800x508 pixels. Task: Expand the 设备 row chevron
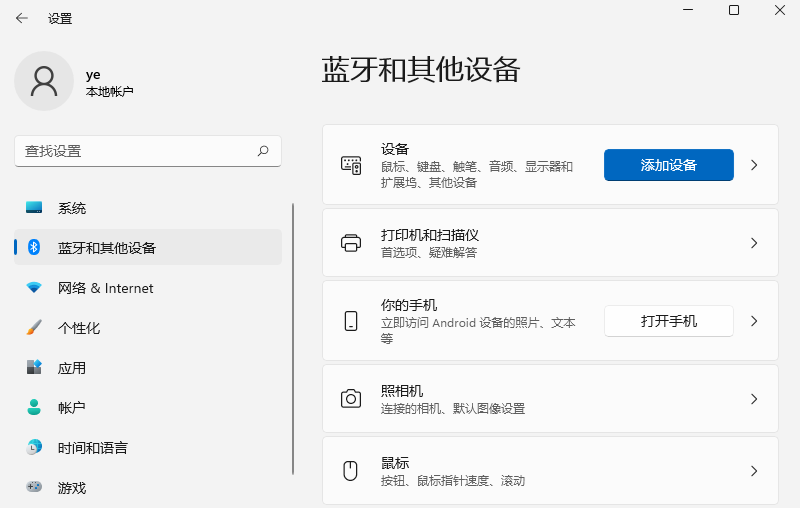point(754,165)
